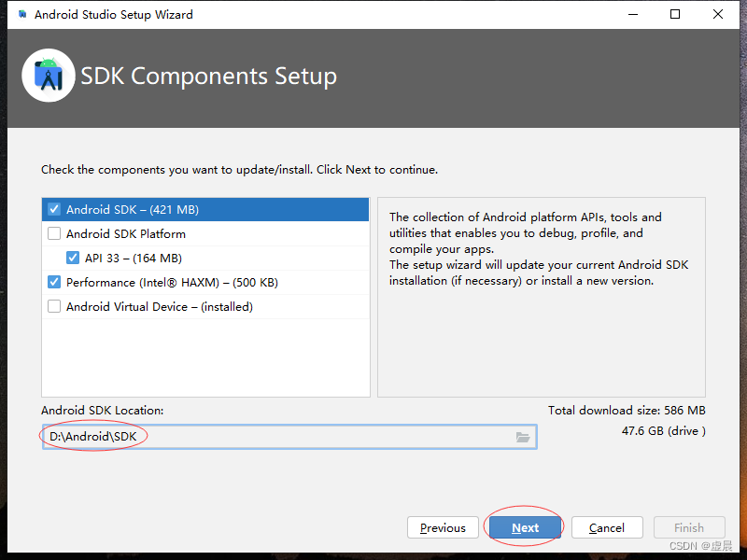Image resolution: width=747 pixels, height=560 pixels.
Task: Click the Next button
Action: [525, 526]
